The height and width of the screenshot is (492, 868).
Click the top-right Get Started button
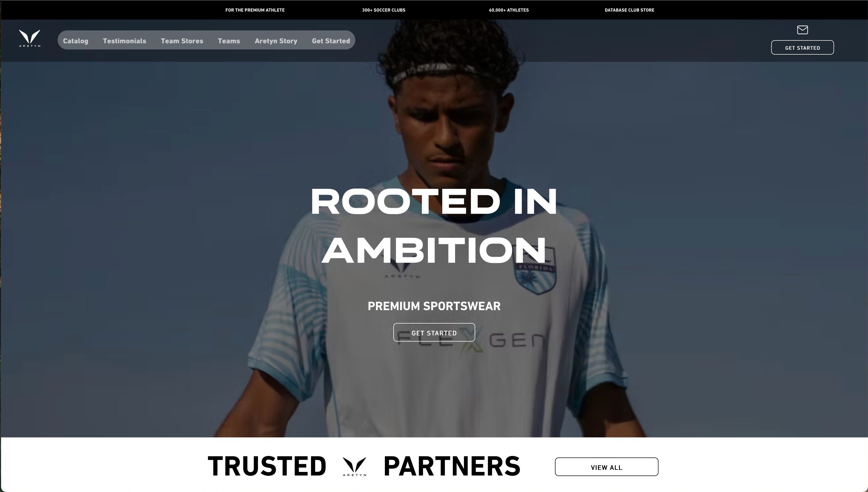[x=802, y=48]
